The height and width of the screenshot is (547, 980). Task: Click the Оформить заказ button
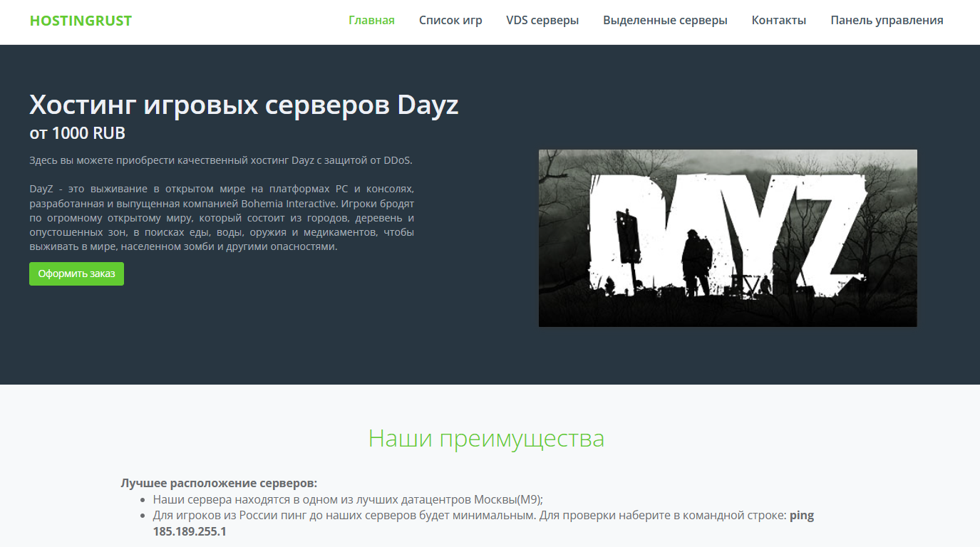76,273
